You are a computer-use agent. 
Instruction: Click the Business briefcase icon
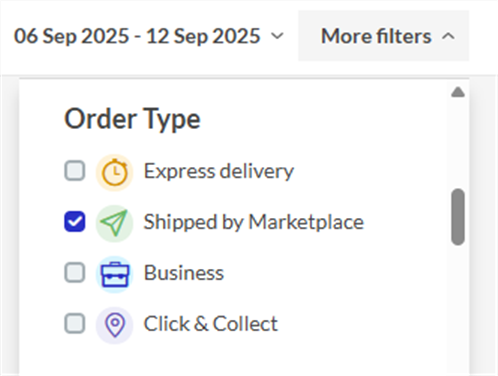[114, 274]
